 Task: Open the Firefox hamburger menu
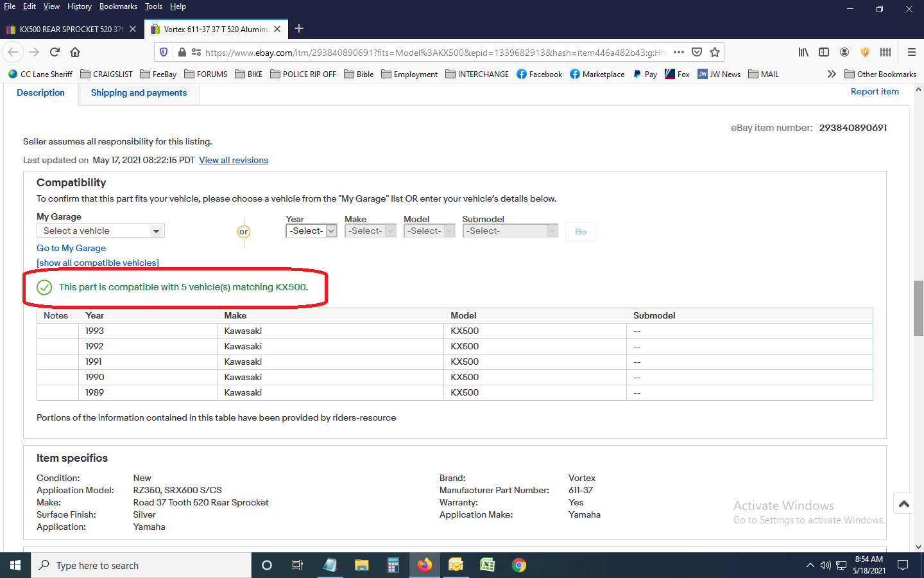911,52
